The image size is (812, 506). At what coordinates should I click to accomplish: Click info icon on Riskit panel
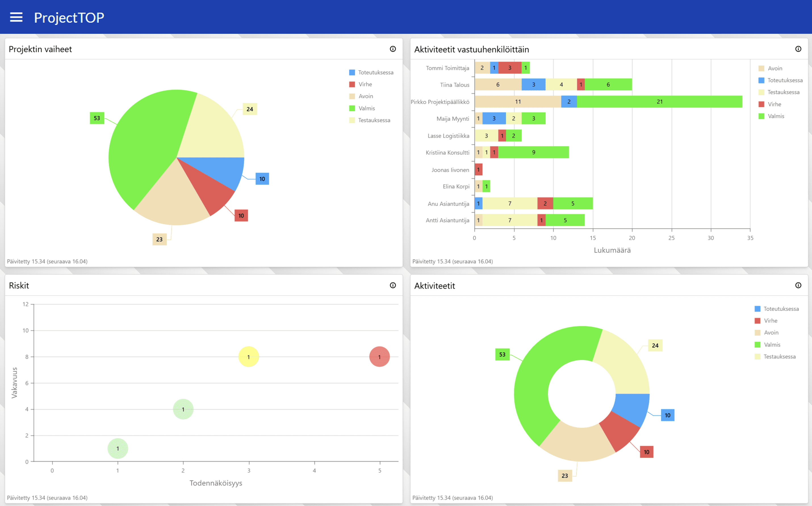[393, 285]
